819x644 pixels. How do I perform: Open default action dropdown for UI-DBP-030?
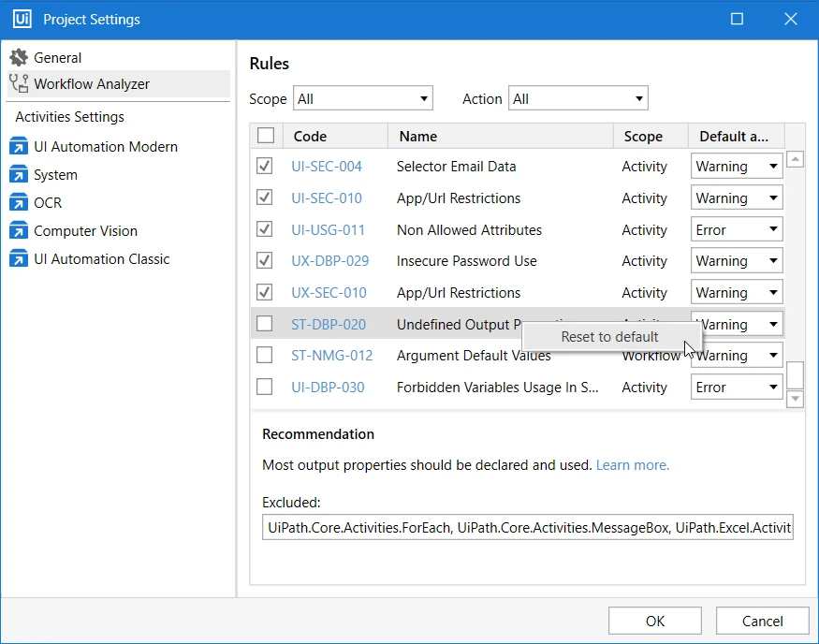point(737,387)
